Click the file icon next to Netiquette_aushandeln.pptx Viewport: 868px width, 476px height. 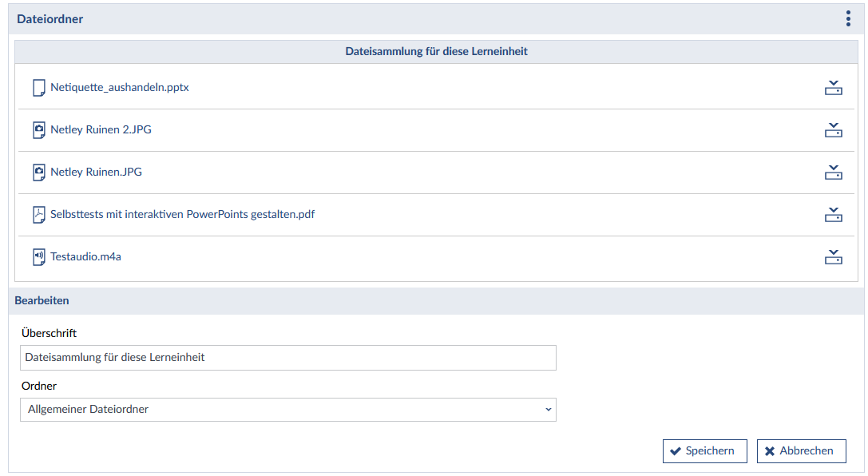tap(38, 88)
